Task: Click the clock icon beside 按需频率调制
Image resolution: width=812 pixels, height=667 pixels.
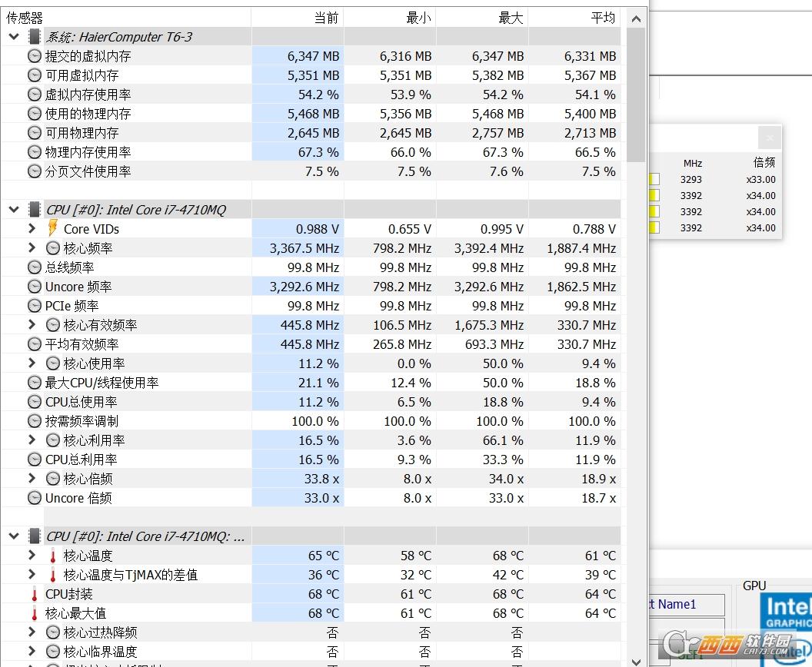Action: tap(34, 420)
